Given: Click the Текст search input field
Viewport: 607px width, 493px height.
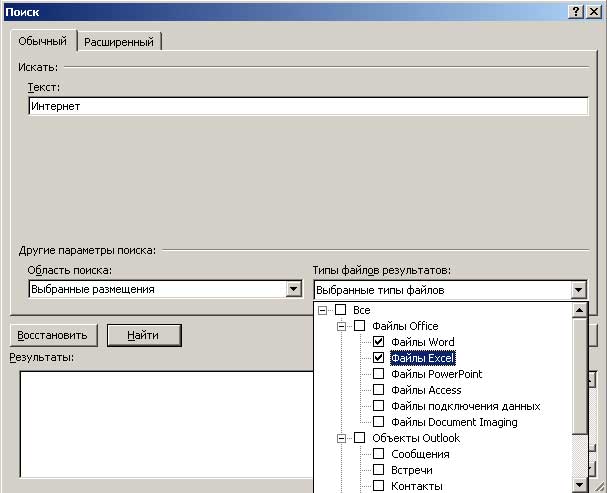Looking at the screenshot, I should [308, 106].
